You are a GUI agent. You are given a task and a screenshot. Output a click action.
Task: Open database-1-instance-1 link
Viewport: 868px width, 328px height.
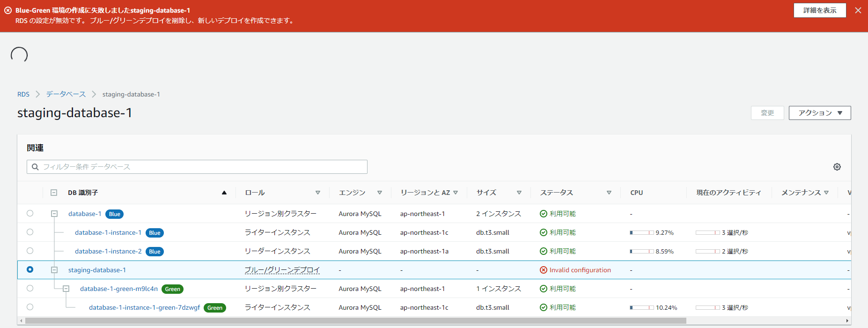point(108,232)
